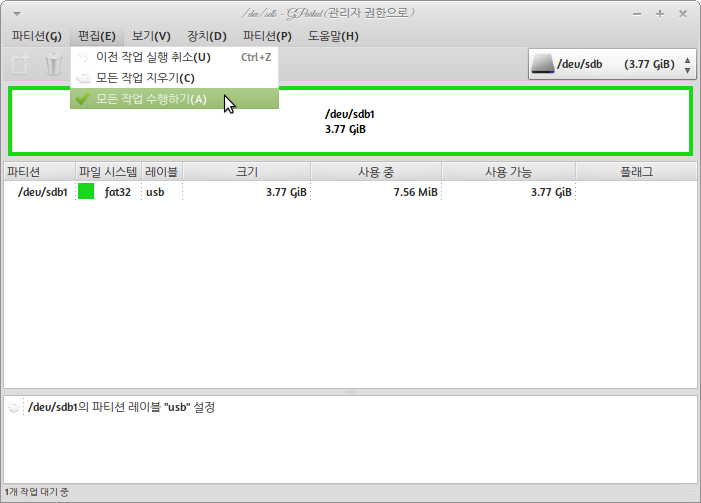This screenshot has width=701, height=503.
Task: Select 이전 작업 실행 취소(U) menu entry
Action: tap(174, 57)
